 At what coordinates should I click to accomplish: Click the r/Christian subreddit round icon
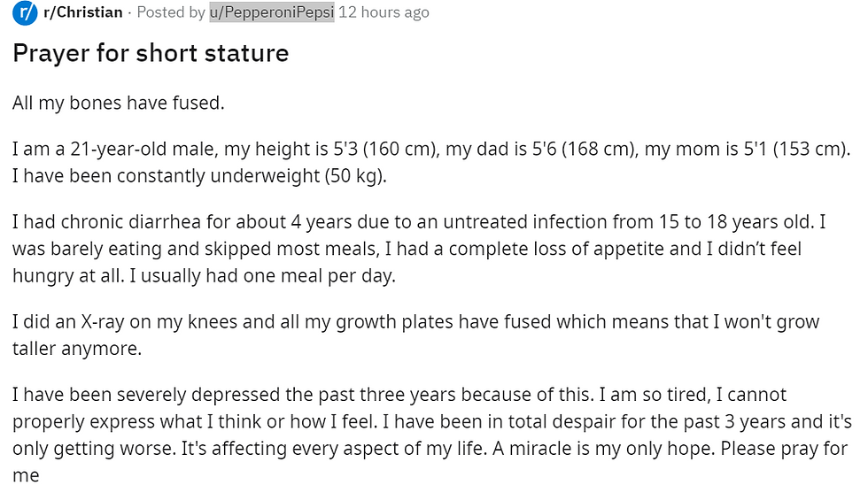(x=26, y=13)
